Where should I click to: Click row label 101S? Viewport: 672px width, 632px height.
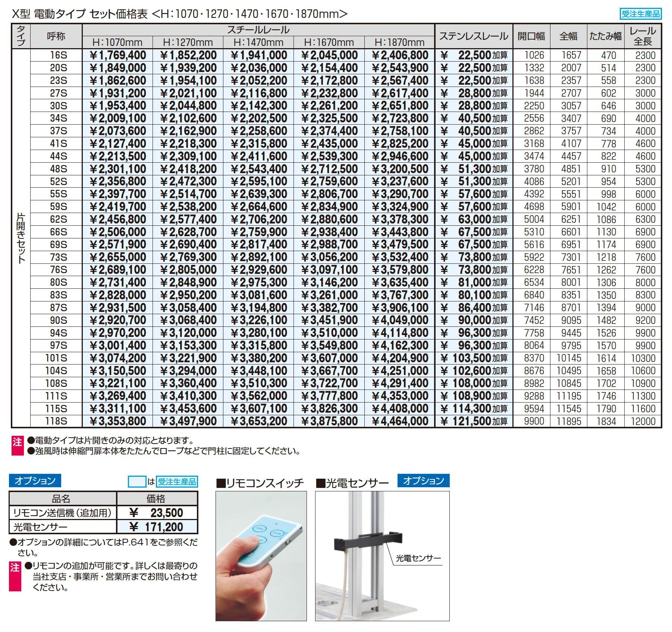[56, 358]
